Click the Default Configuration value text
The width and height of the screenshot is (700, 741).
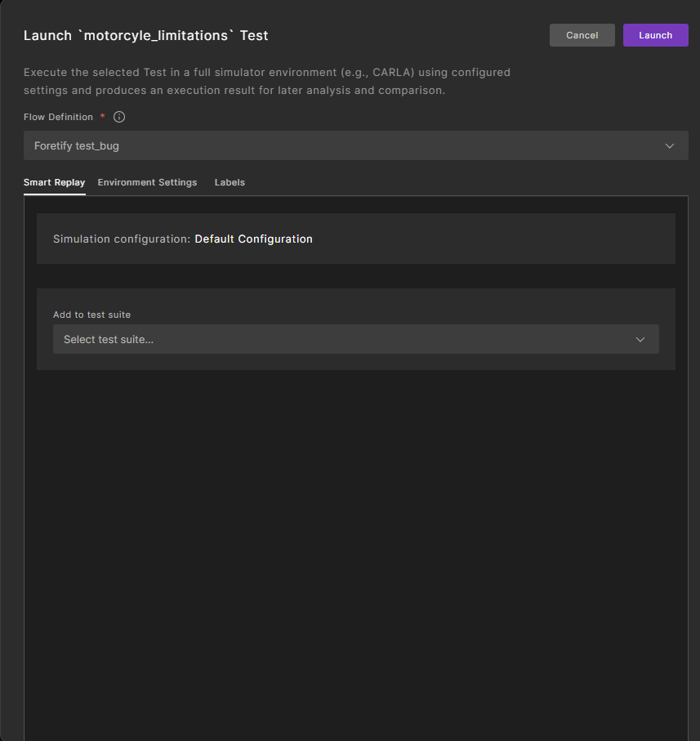253,239
